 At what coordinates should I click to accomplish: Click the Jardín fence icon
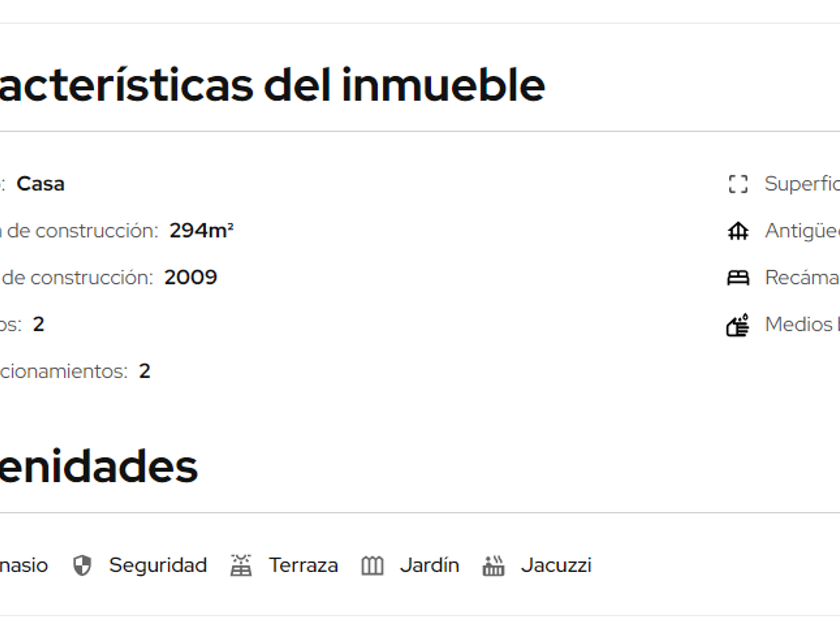[372, 566]
